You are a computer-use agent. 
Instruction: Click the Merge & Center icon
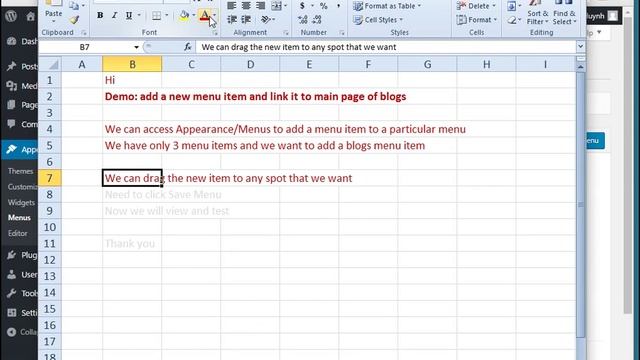pos(276,6)
